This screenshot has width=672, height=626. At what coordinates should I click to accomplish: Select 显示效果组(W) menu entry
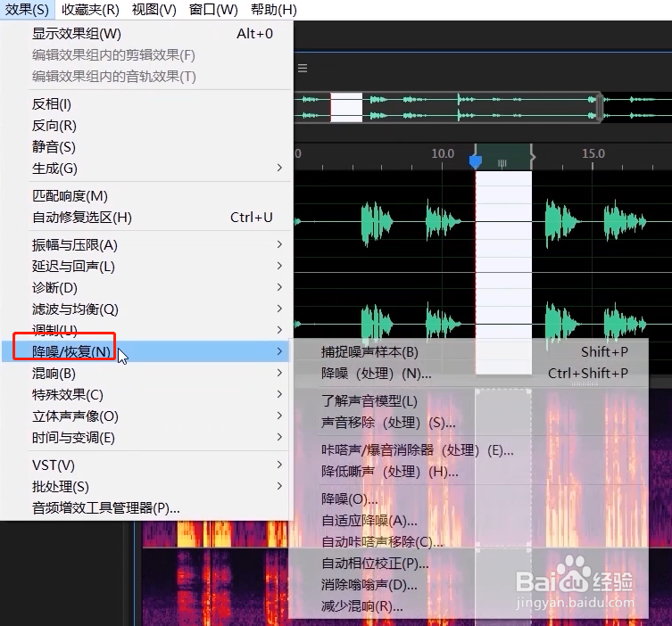tap(146, 33)
